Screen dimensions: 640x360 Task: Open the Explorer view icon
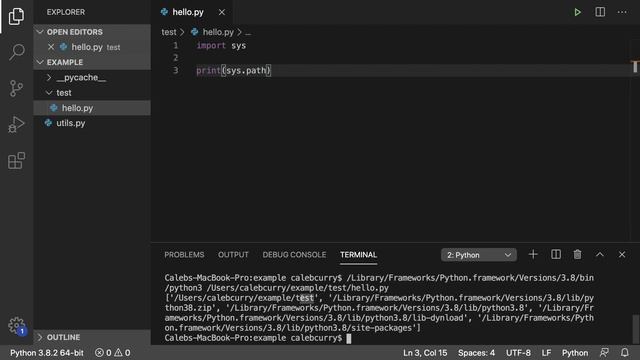(16, 16)
